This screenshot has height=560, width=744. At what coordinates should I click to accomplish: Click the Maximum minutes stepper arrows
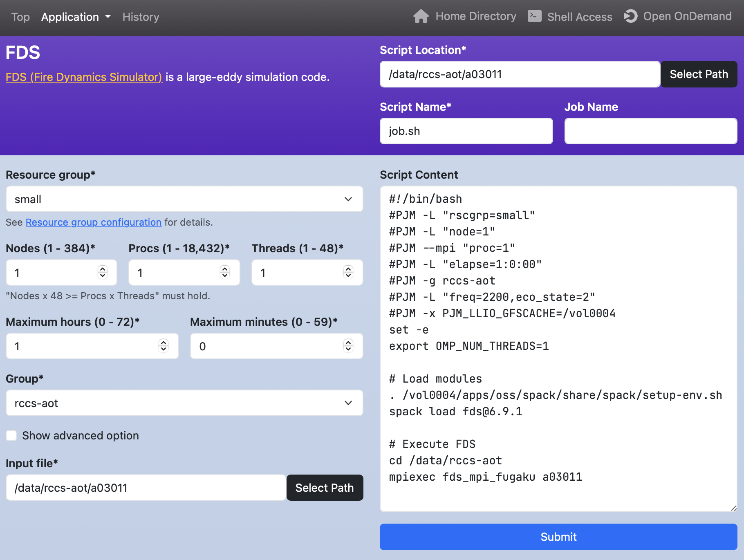(348, 345)
